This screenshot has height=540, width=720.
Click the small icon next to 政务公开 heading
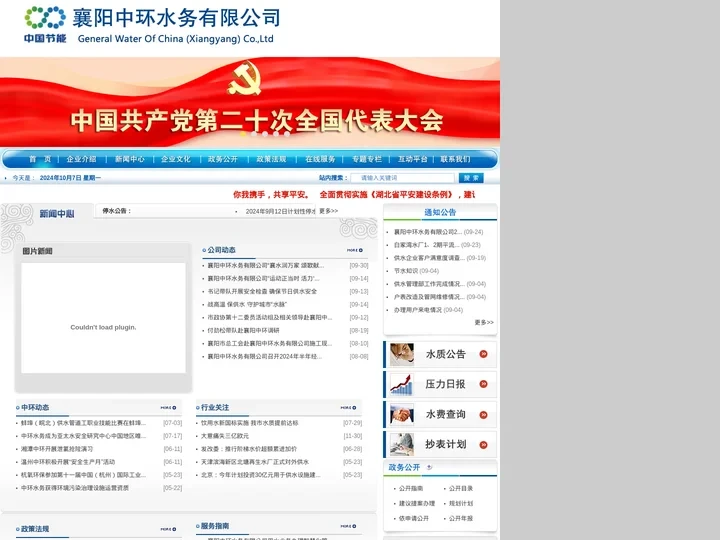[429, 467]
